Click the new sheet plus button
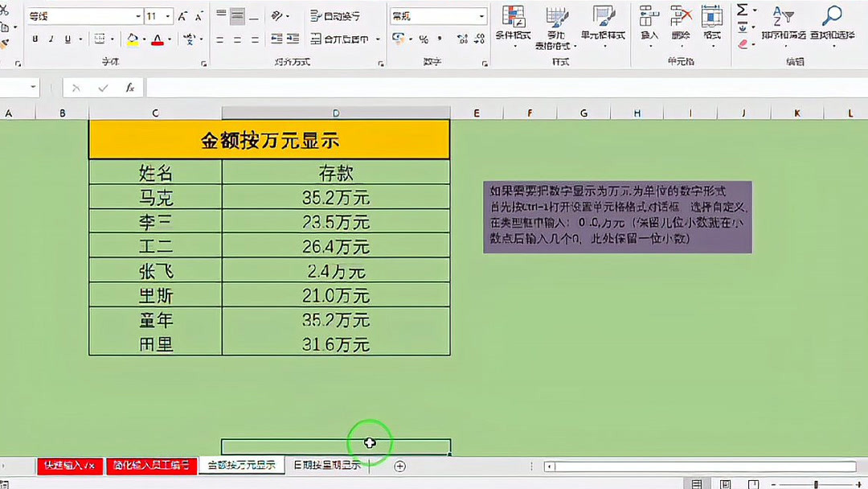Screen dimensions: 868x489 (399, 466)
